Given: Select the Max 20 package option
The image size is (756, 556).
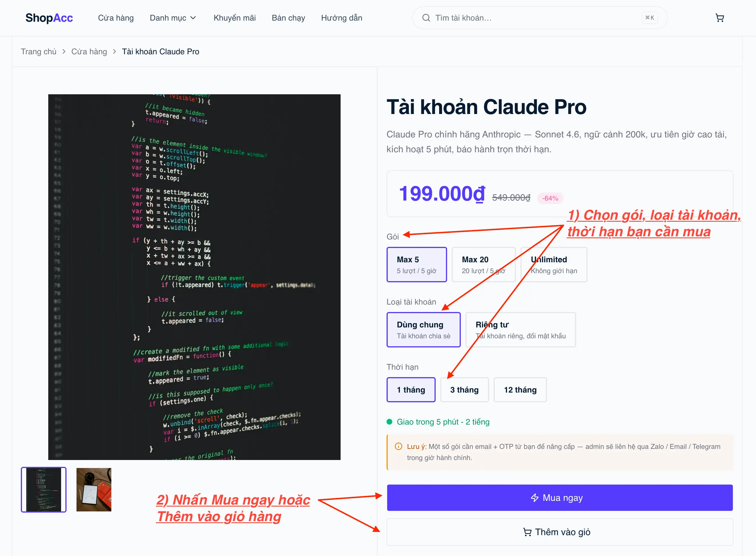Looking at the screenshot, I should click(x=484, y=265).
